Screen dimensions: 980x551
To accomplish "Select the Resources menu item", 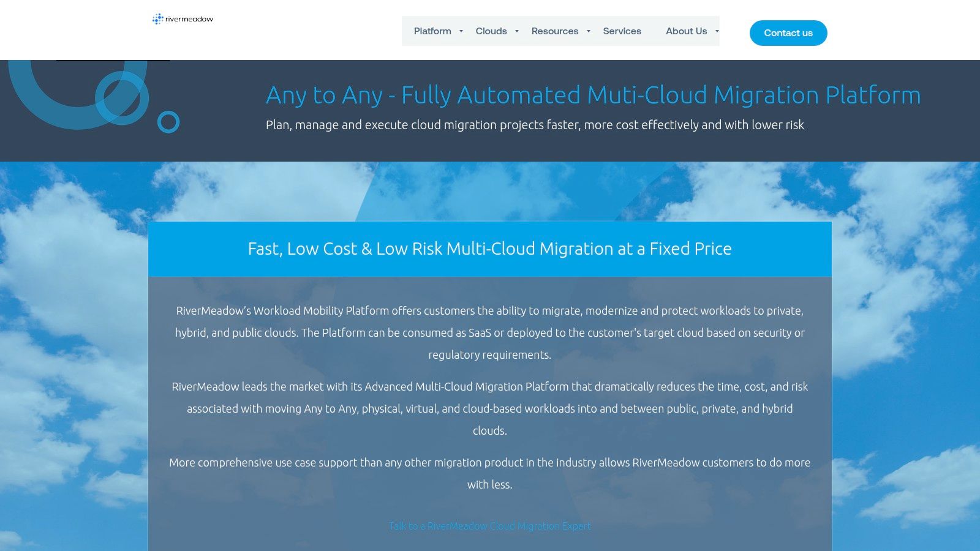I will (x=554, y=31).
